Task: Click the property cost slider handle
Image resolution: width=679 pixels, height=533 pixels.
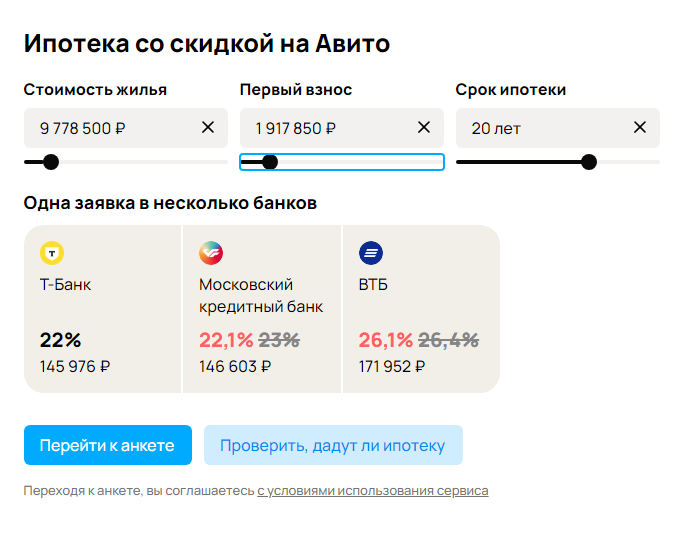Action: coord(51,162)
